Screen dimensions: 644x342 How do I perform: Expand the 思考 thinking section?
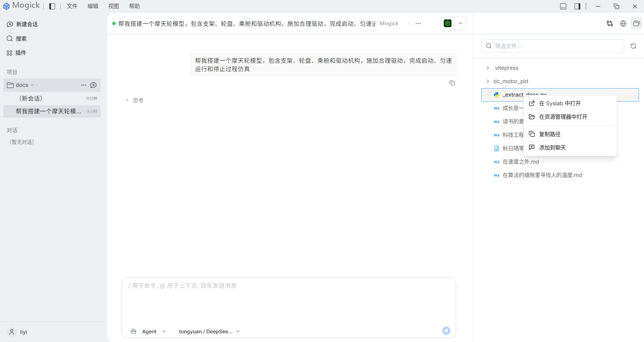pyautogui.click(x=135, y=100)
